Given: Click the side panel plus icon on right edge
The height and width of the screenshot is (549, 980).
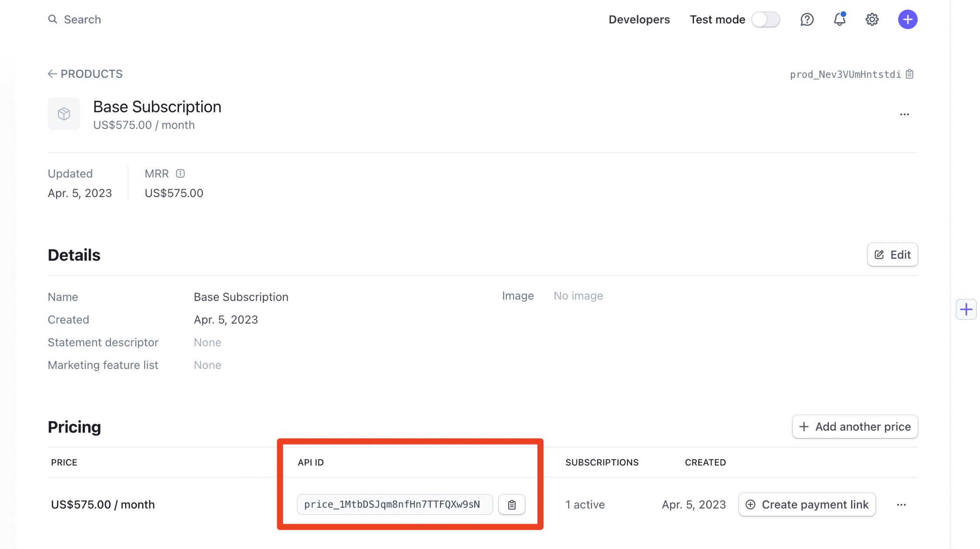Looking at the screenshot, I should 966,309.
